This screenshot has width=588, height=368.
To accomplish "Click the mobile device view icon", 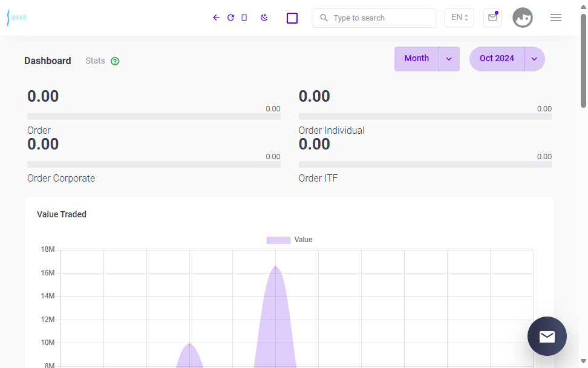I will tap(244, 18).
